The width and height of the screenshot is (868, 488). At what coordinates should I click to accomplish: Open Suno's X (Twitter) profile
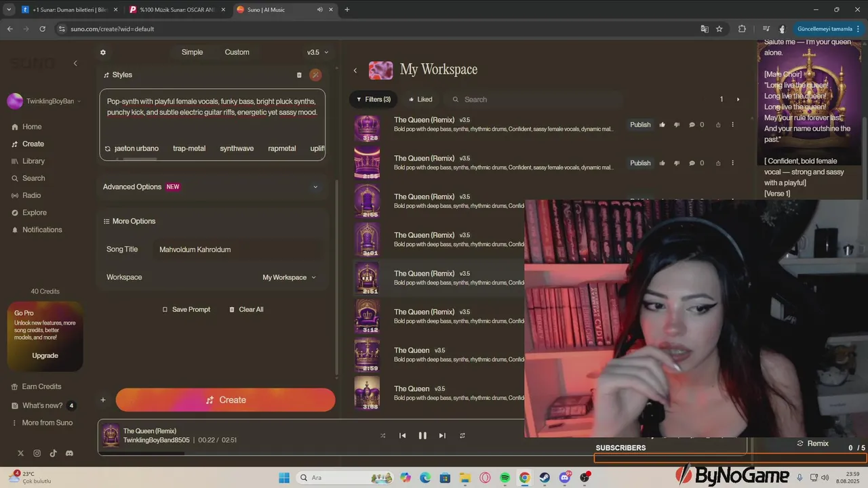(x=20, y=453)
